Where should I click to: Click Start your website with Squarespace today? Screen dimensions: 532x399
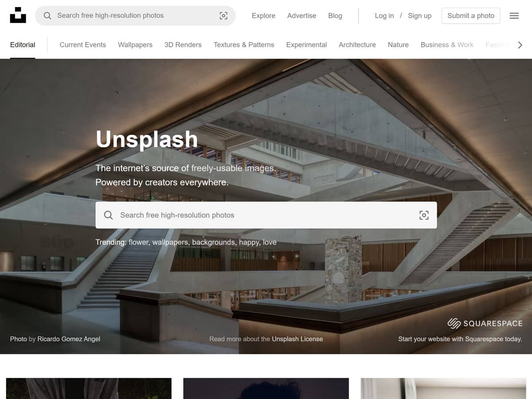tap(460, 339)
